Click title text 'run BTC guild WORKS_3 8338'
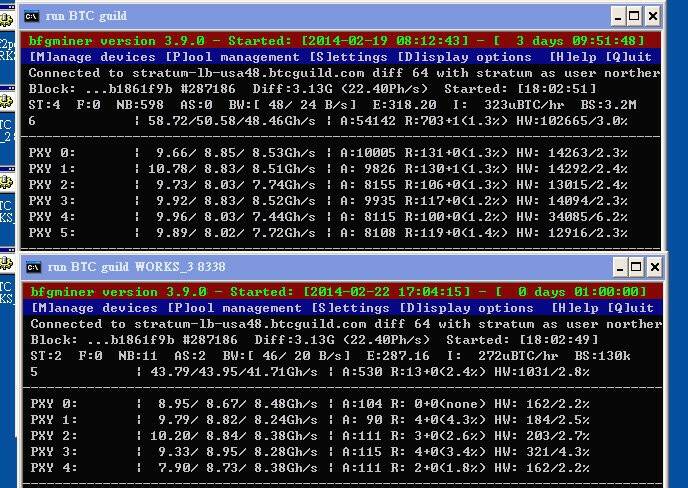 click(x=136, y=267)
